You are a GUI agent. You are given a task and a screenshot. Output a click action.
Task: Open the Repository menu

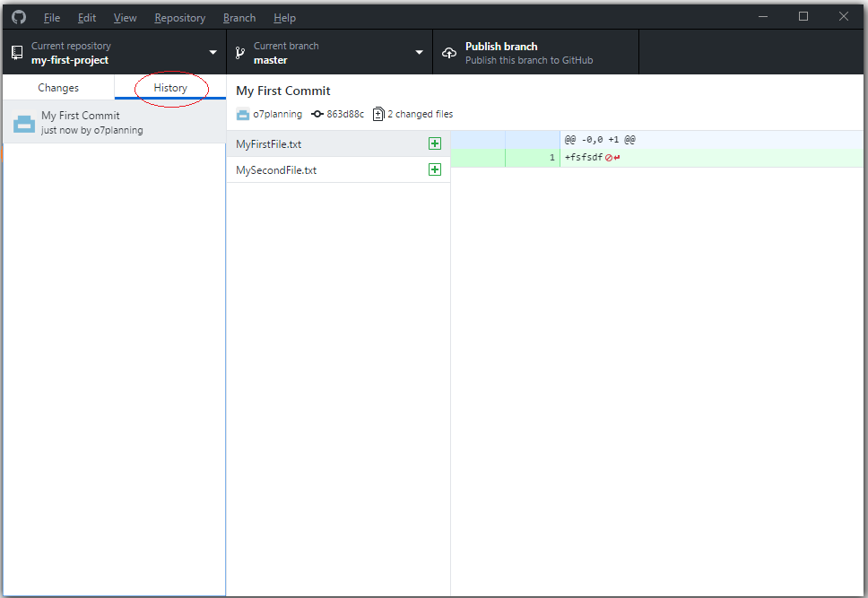[x=180, y=18]
